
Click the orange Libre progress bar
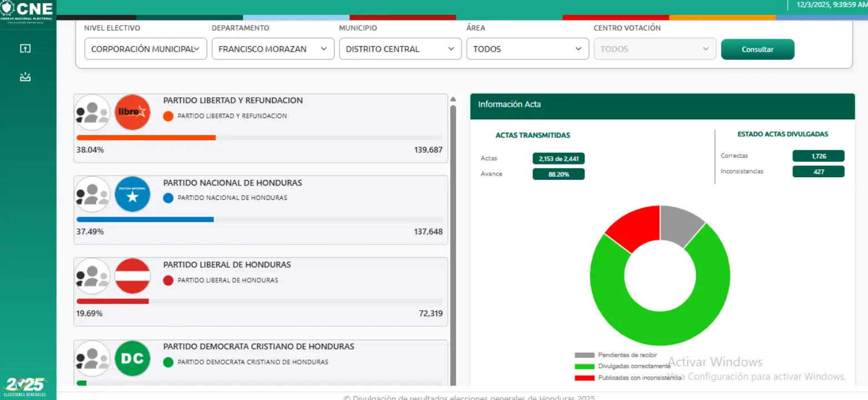click(146, 137)
